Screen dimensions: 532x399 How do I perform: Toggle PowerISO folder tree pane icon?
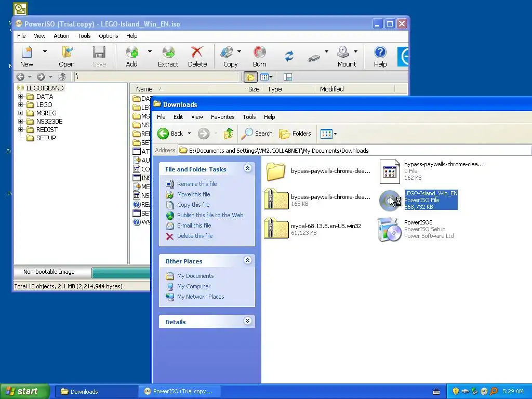[250, 77]
